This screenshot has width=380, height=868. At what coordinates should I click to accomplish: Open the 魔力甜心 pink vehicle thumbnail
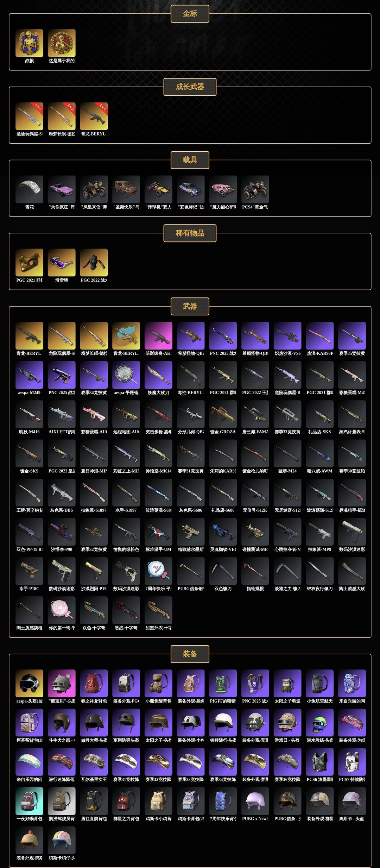click(x=223, y=189)
